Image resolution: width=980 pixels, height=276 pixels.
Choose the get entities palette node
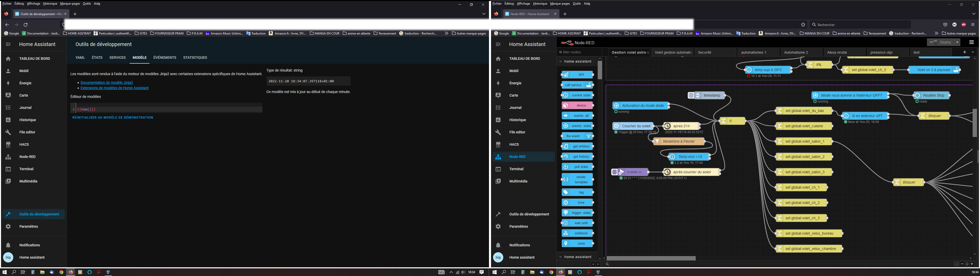tap(577, 146)
